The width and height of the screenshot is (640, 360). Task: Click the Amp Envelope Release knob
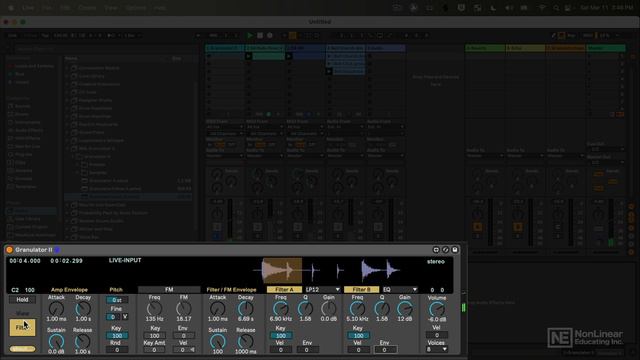[x=82, y=341]
